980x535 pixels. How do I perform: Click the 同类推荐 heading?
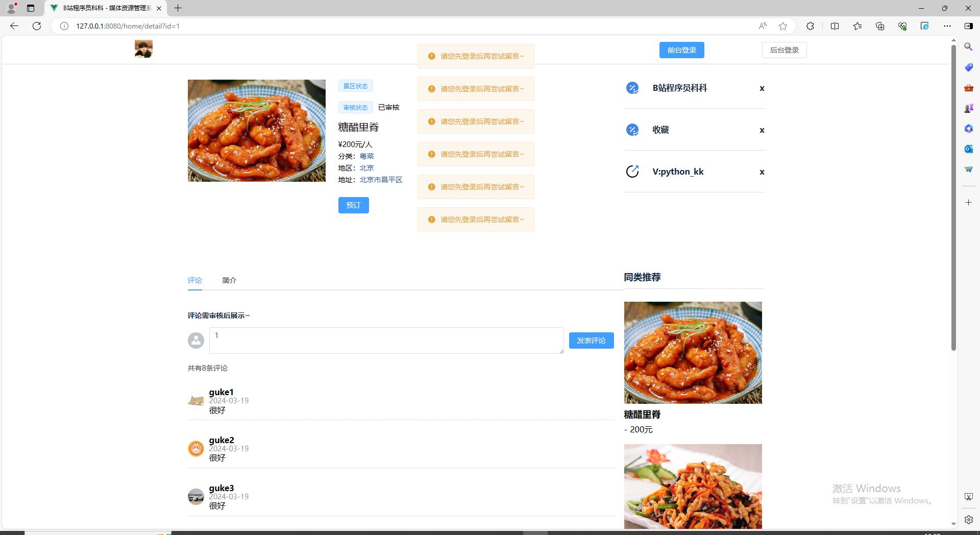(x=642, y=277)
